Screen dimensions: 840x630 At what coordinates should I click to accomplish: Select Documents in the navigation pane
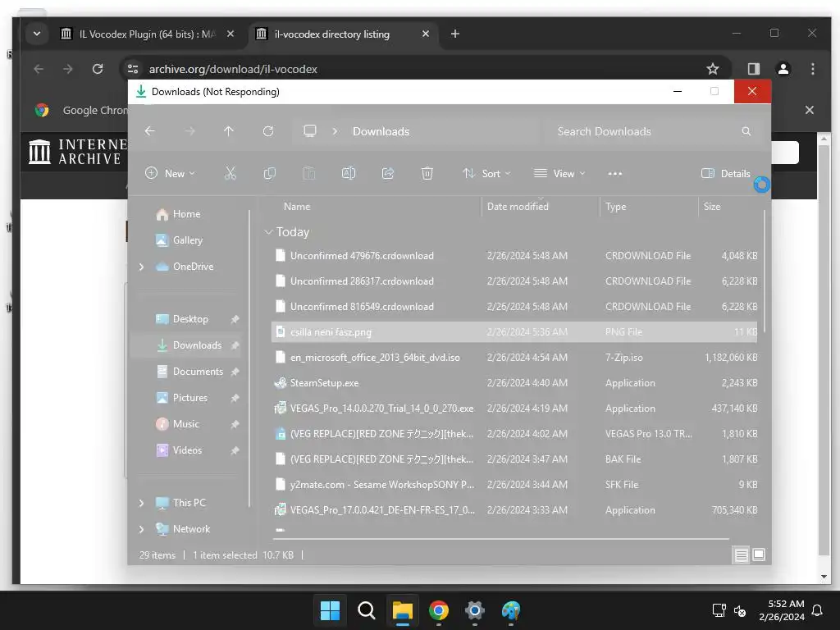tap(197, 372)
